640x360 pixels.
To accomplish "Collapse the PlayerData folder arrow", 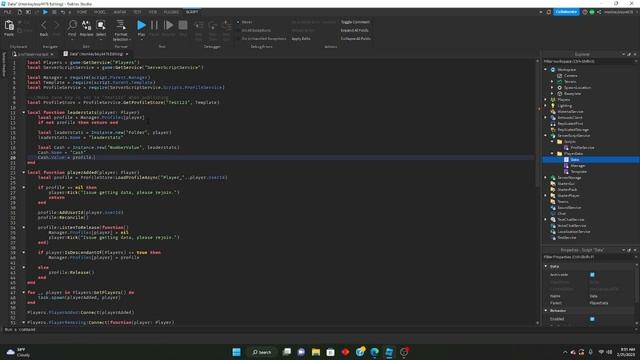I will pos(552,153).
